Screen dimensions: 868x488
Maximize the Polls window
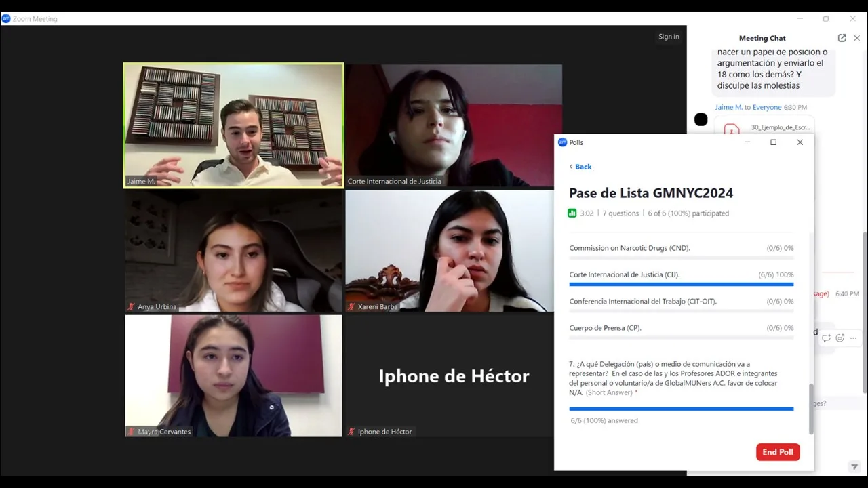773,142
